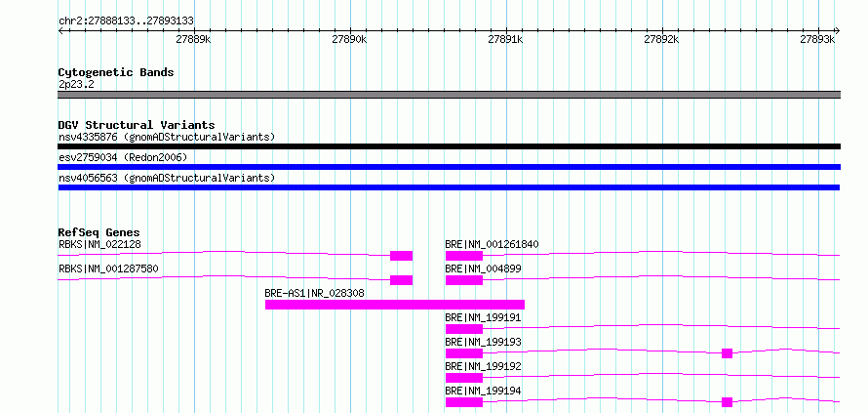Click the magenta BRE-AS1 NR_028308 bar

395,305
